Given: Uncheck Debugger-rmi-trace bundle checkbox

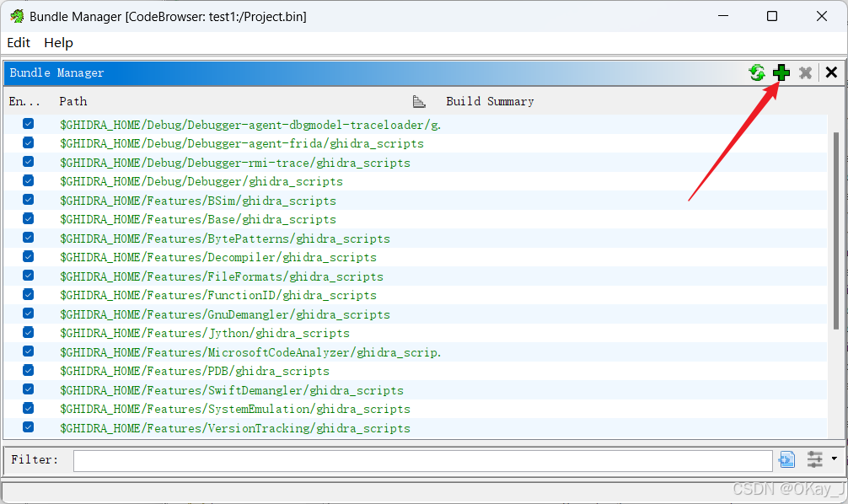Looking at the screenshot, I should 28,162.
